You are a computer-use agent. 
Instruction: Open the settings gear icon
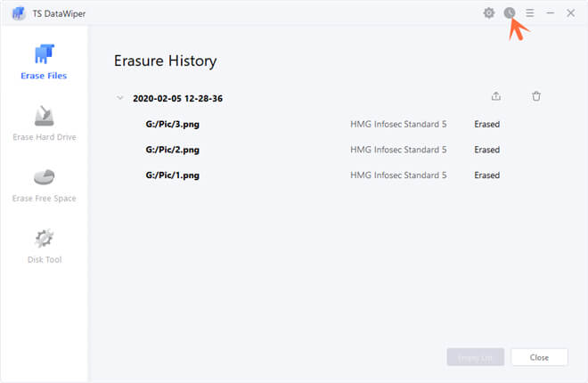[489, 13]
